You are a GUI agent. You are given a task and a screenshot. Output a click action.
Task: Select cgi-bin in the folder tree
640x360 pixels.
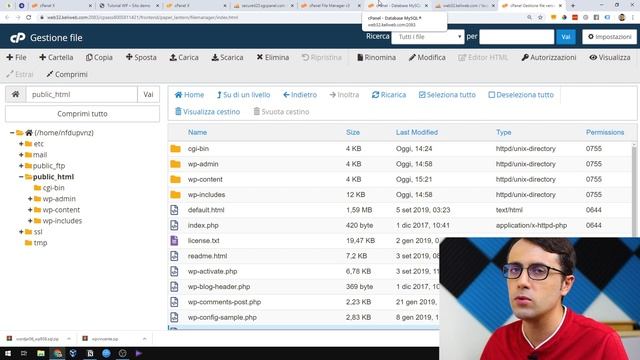(x=53, y=188)
